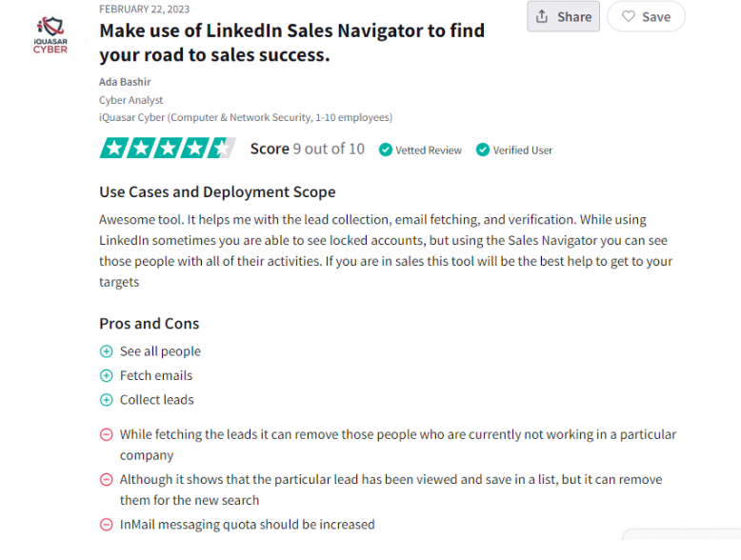Click the plus icon beside See all people
The height and width of the screenshot is (560, 741).
pos(107,351)
